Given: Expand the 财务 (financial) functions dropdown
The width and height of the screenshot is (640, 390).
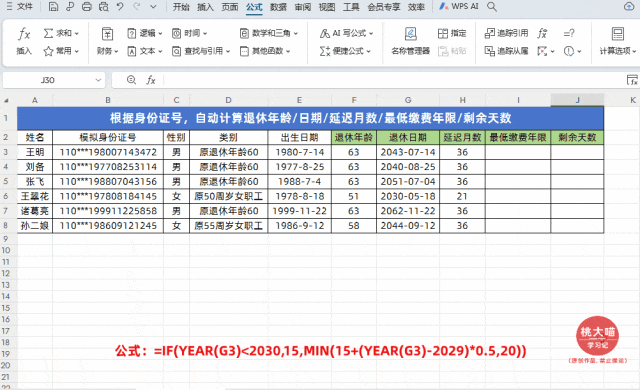Looking at the screenshot, I should coord(116,51).
